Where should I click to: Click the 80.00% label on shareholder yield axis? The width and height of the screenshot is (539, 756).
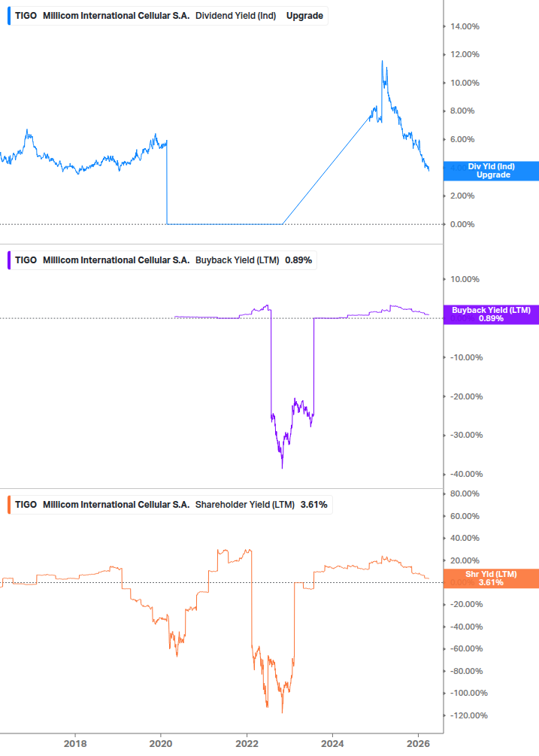(465, 493)
